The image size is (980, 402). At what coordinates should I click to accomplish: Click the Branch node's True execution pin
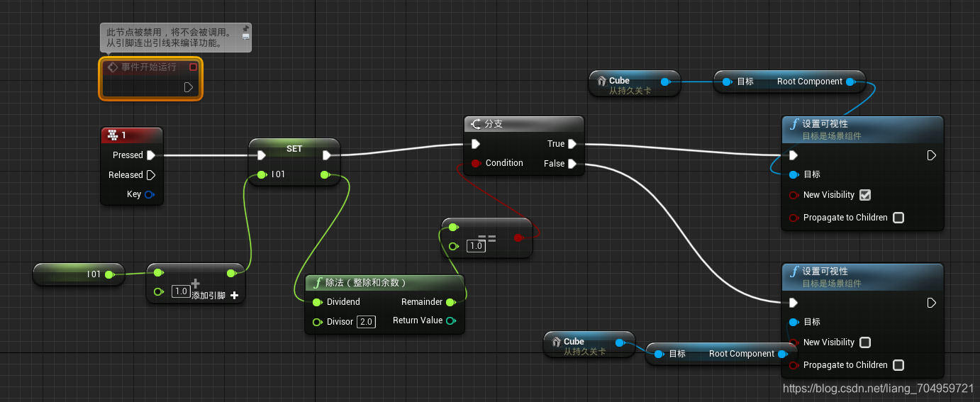pos(572,144)
